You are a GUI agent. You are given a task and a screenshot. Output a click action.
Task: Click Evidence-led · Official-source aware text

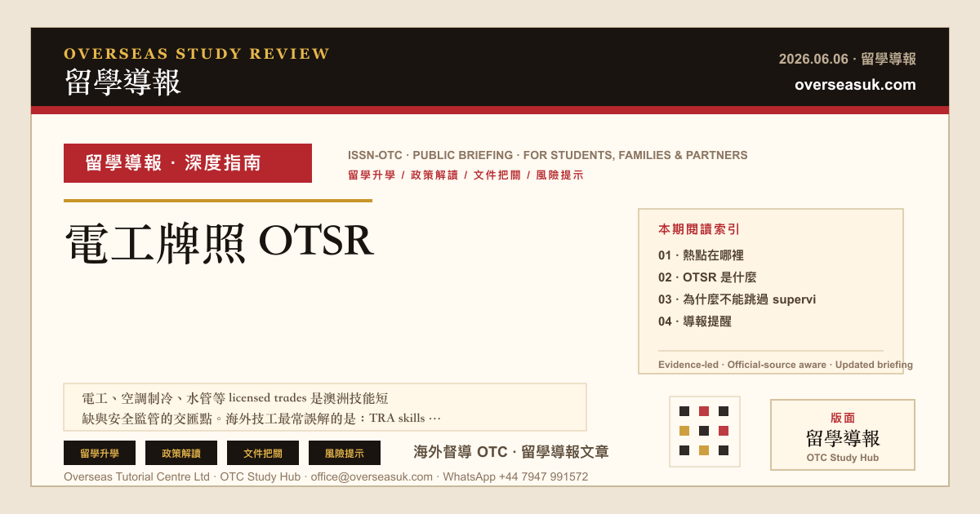(x=786, y=365)
